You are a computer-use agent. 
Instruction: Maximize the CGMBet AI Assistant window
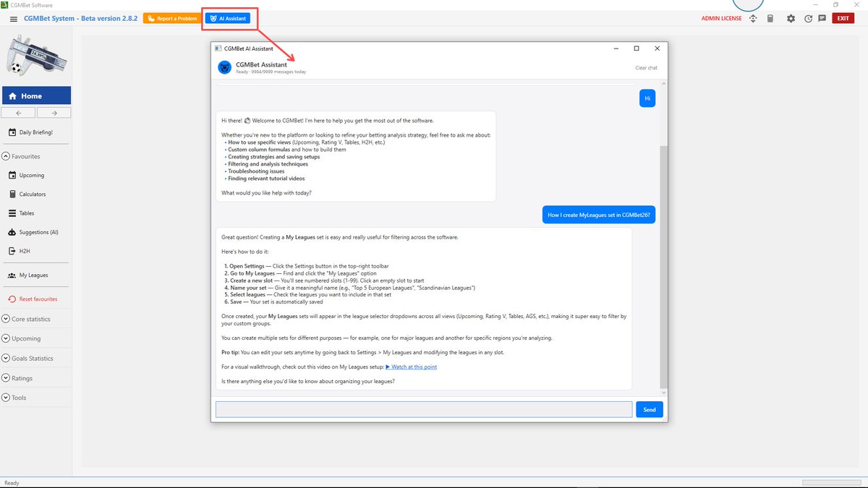click(637, 48)
